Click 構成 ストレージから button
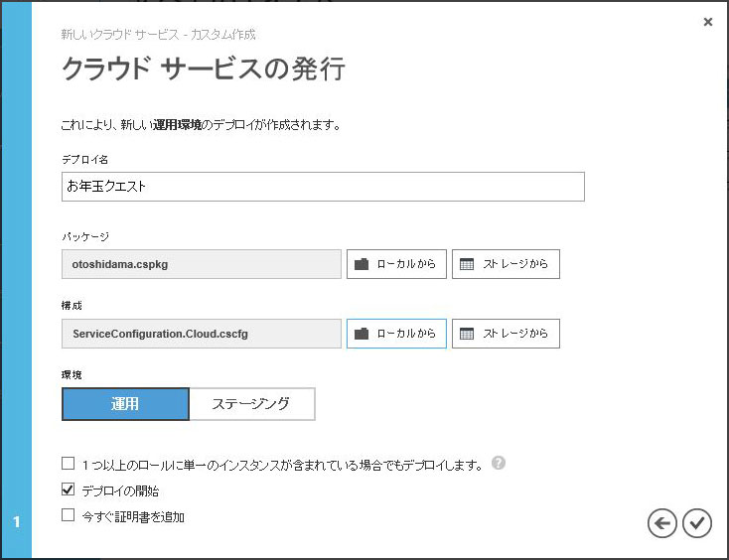Viewport: 729px width, 560px height. coord(506,334)
